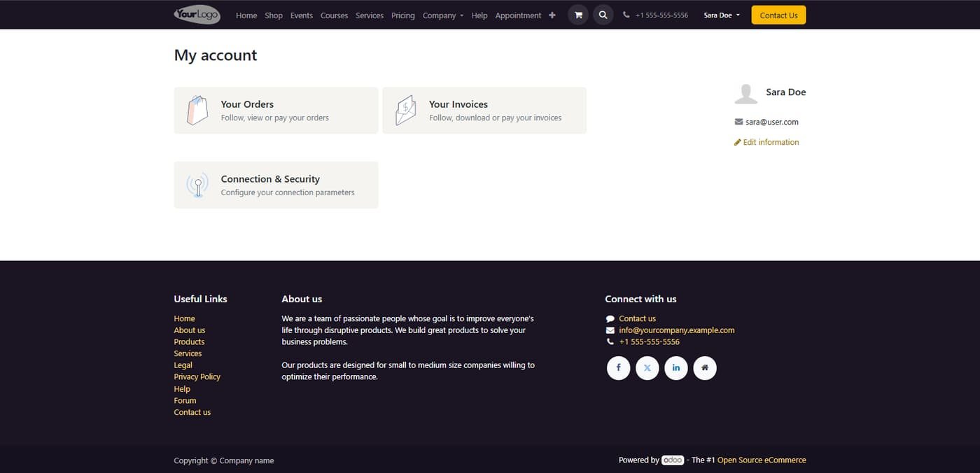Click the Open Source eCommerce link
Screen dimensions: 980x473
pos(762,460)
